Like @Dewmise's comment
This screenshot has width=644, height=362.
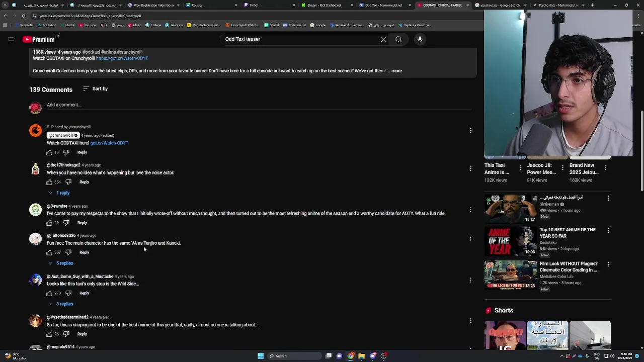pyautogui.click(x=49, y=223)
